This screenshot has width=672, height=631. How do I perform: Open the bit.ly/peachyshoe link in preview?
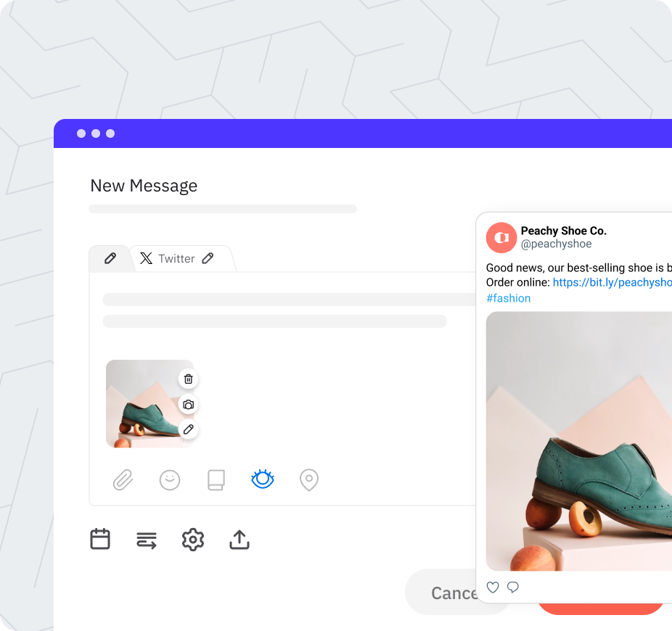click(x=612, y=282)
